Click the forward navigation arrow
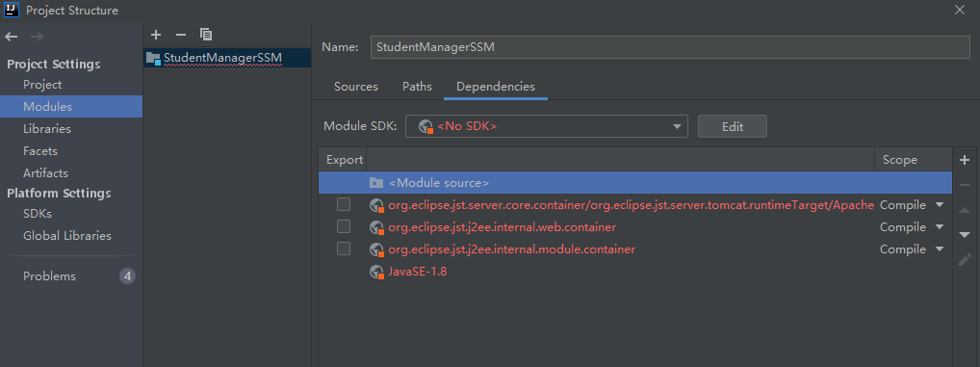 pyautogui.click(x=37, y=37)
